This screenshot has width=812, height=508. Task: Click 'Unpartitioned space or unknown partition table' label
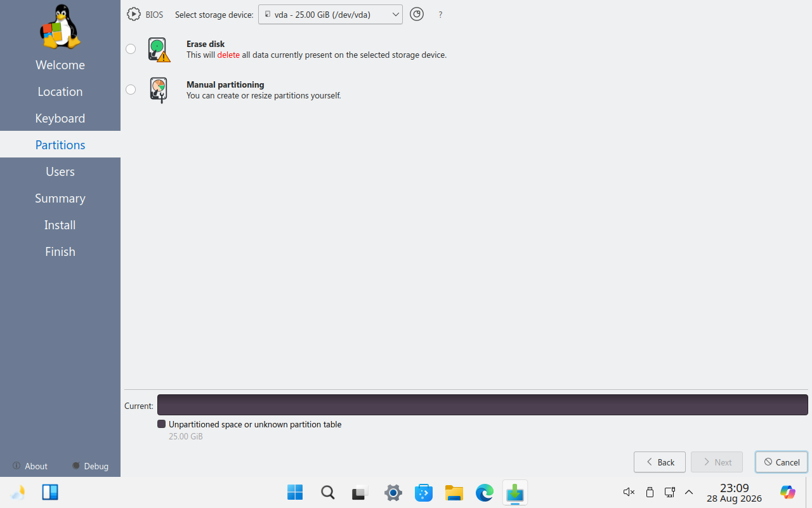(x=255, y=424)
